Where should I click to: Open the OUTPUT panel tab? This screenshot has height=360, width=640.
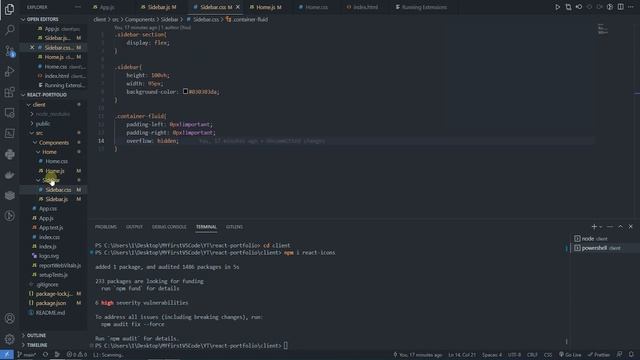click(134, 227)
